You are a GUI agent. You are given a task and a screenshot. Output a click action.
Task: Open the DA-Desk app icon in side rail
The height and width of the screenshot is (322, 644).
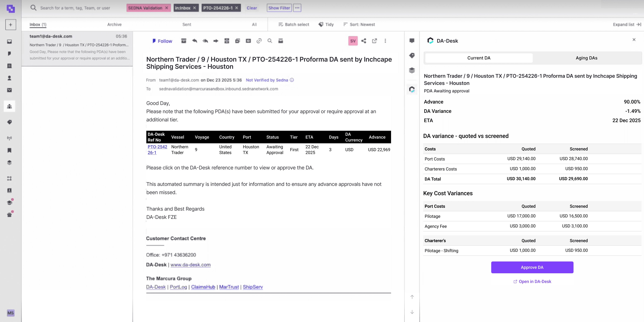(x=412, y=89)
